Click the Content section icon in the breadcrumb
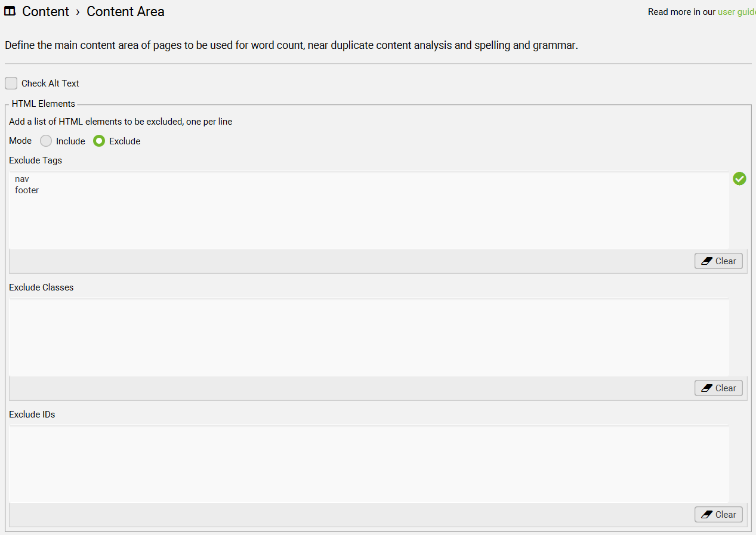The height and width of the screenshot is (535, 756). 10,11
